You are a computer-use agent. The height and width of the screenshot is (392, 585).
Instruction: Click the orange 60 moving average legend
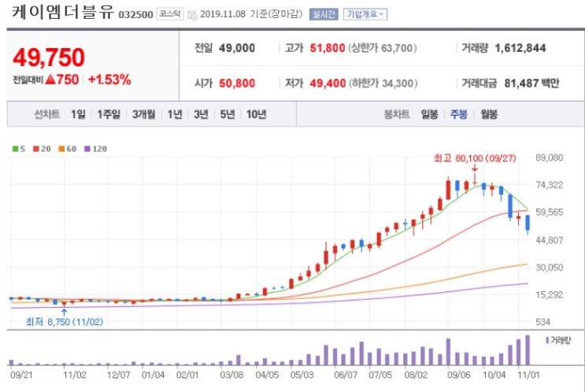pos(68,149)
